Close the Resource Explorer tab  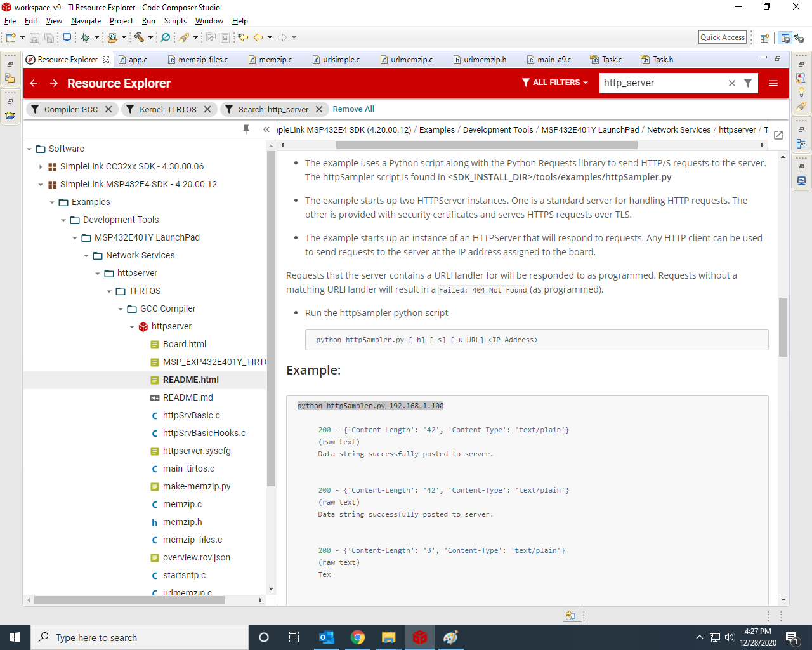[x=106, y=60]
